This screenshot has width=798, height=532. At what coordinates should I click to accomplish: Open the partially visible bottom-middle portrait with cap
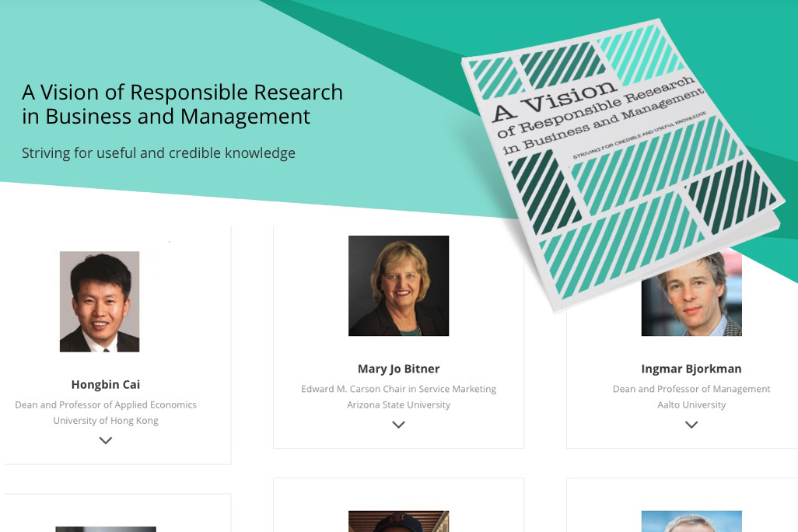pyautogui.click(x=398, y=521)
